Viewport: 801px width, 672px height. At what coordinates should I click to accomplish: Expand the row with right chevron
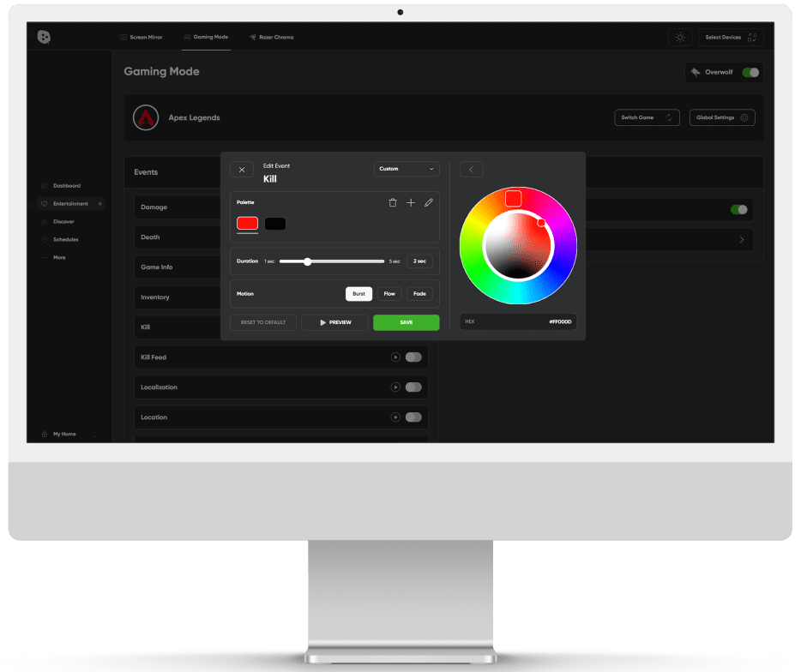point(742,239)
